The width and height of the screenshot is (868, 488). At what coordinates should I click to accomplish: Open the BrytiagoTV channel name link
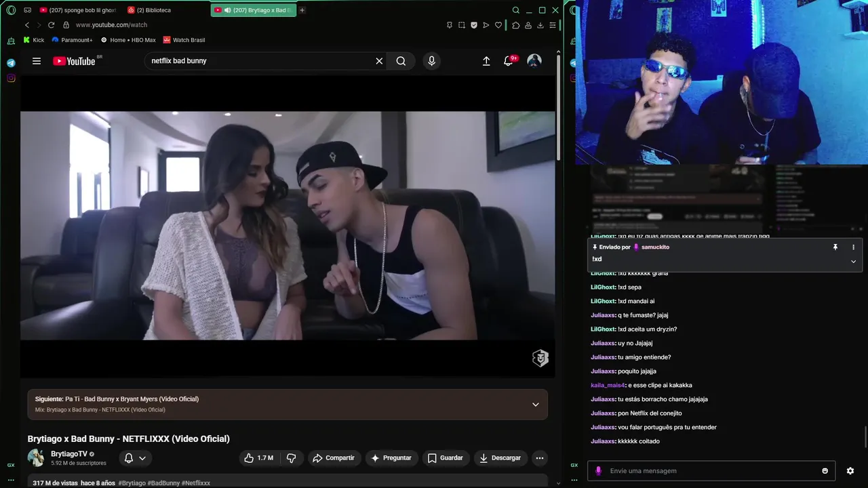tap(69, 453)
